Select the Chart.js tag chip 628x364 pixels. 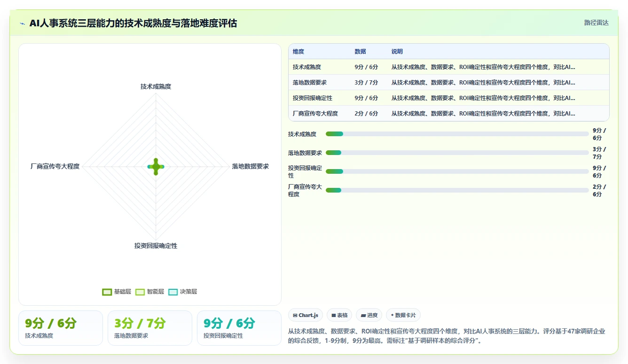tap(306, 315)
